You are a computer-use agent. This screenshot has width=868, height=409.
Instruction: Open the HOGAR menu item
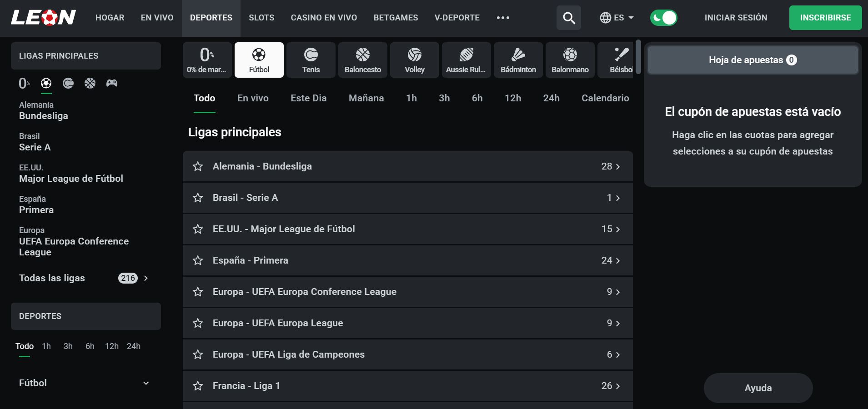[x=110, y=18]
